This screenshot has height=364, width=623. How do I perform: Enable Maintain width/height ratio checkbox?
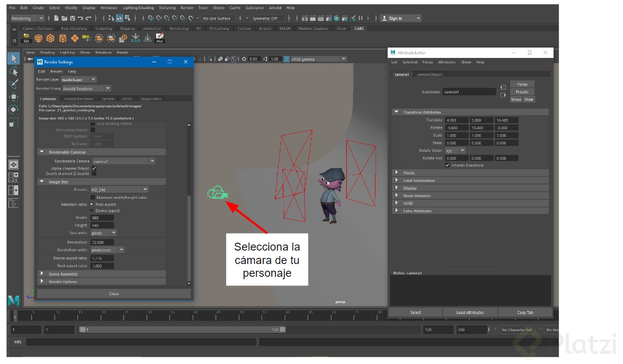pos(93,198)
